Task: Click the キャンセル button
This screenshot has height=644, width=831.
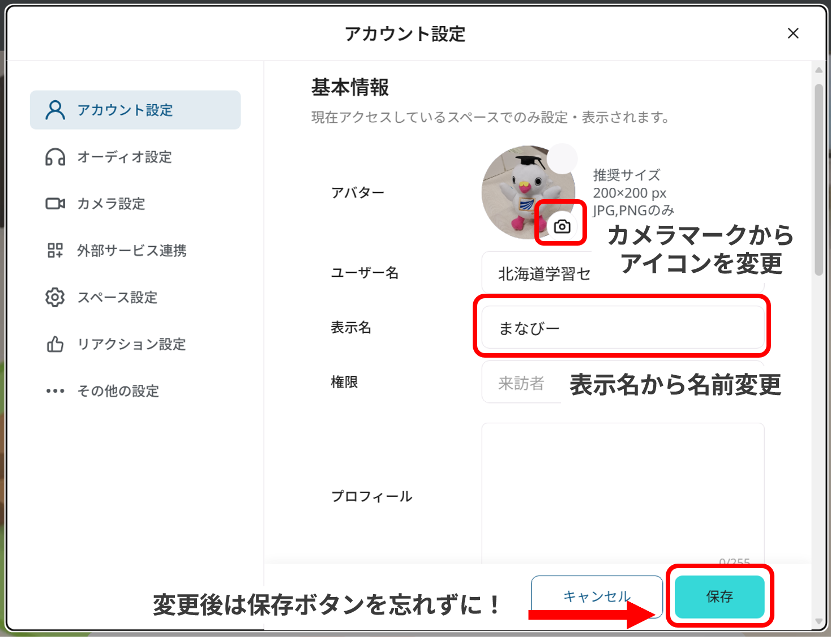Action: pos(597,596)
